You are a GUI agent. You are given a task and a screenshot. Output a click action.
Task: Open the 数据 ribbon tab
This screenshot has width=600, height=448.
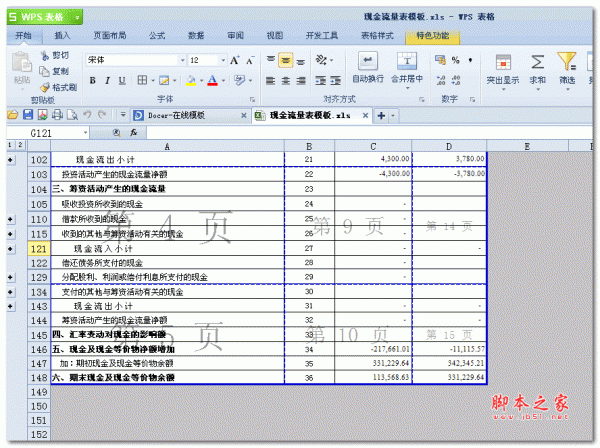[x=196, y=36]
